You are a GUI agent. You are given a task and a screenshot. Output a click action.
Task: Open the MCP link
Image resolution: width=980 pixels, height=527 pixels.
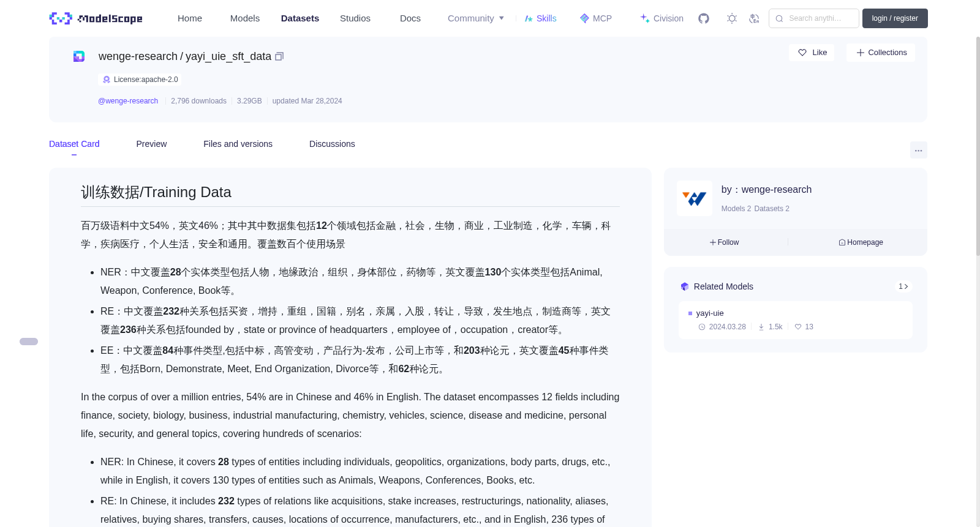coord(596,18)
